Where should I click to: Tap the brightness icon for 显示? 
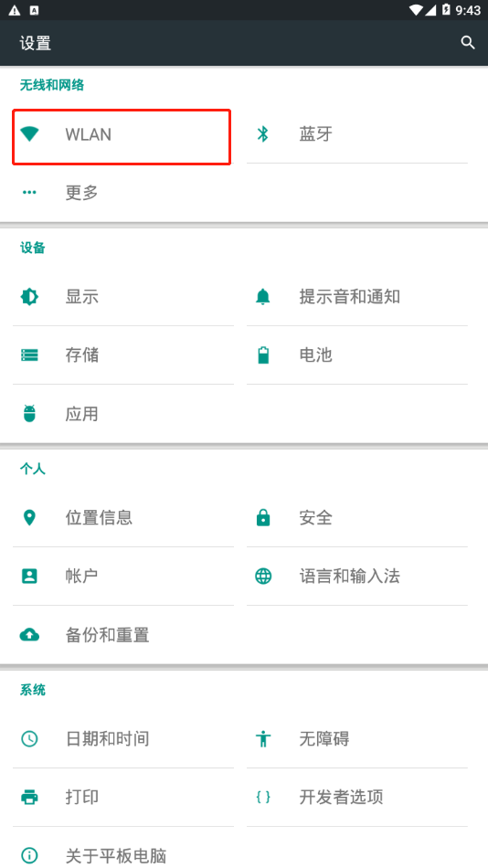tap(29, 297)
